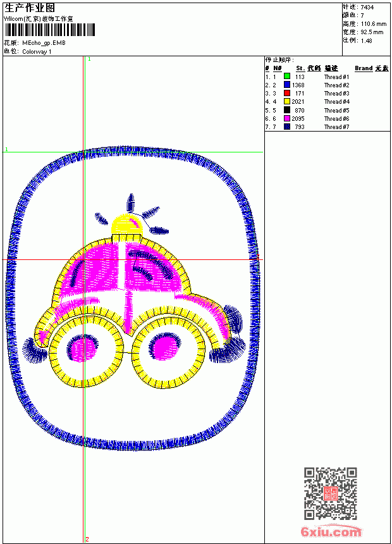Click the QR code image

330,493
